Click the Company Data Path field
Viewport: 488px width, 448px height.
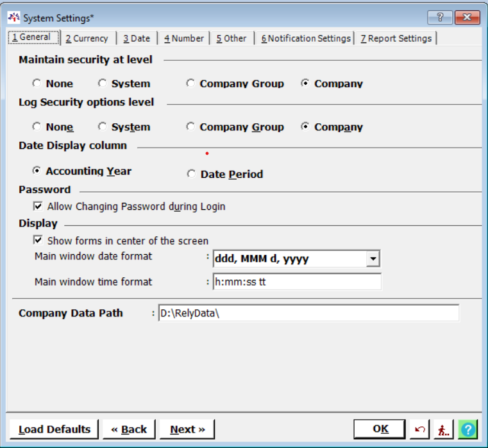(x=308, y=313)
